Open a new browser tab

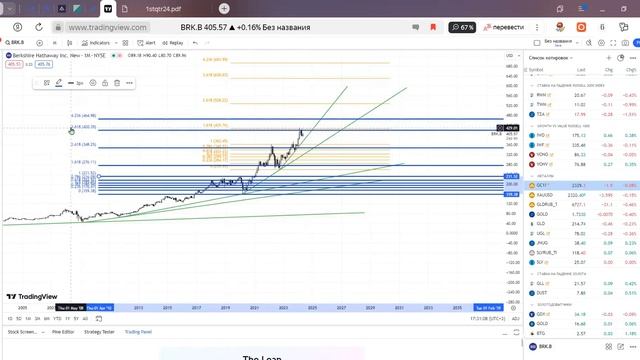(224, 9)
